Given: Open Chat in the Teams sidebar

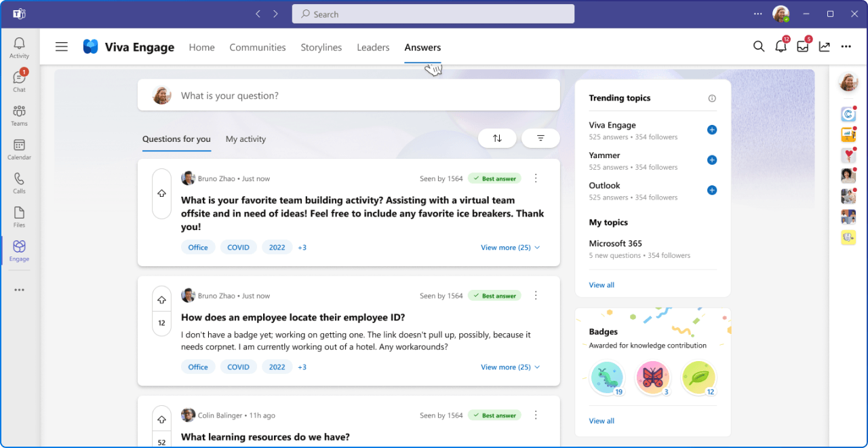Looking at the screenshot, I should [19, 81].
